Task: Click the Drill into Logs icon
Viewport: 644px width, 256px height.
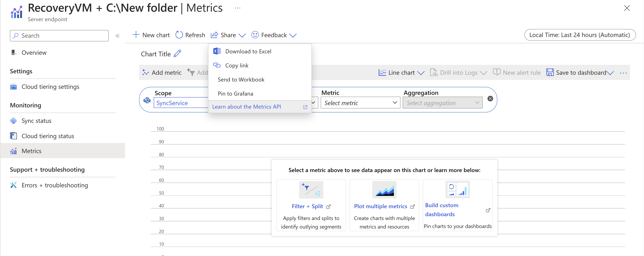Action: coord(434,72)
